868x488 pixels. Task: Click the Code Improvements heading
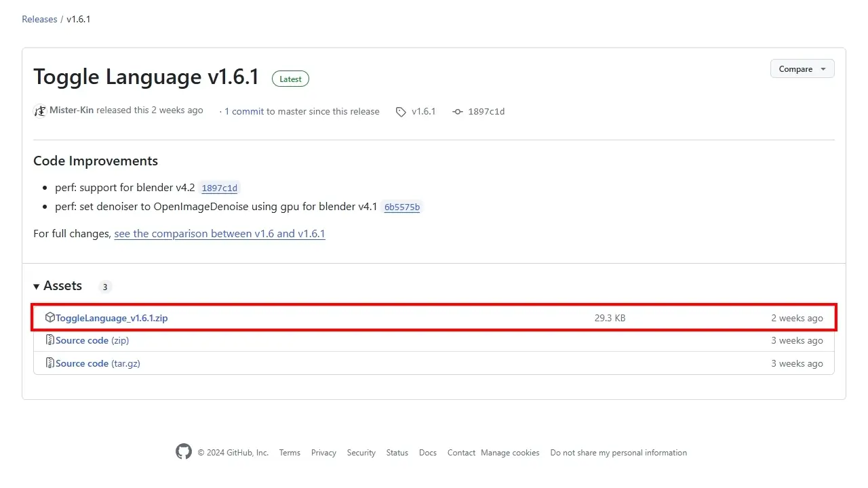point(96,161)
